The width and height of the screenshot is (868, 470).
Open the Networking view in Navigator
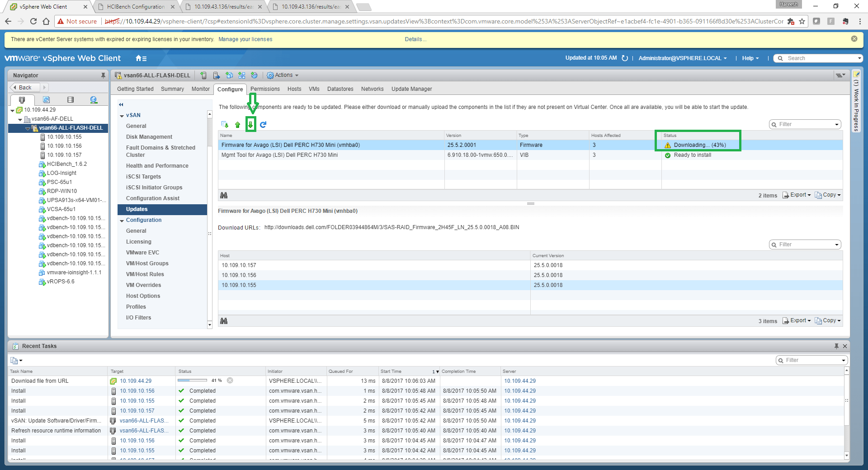pos(94,100)
